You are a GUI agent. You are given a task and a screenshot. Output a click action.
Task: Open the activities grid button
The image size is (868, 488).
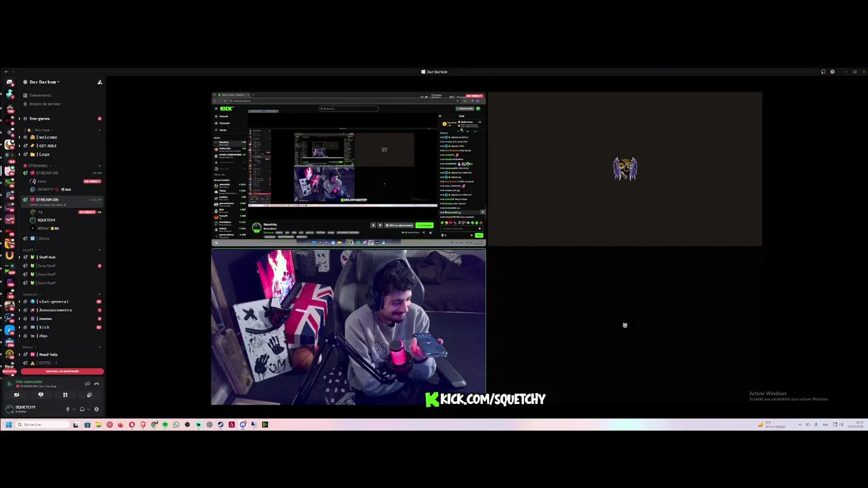(65, 395)
